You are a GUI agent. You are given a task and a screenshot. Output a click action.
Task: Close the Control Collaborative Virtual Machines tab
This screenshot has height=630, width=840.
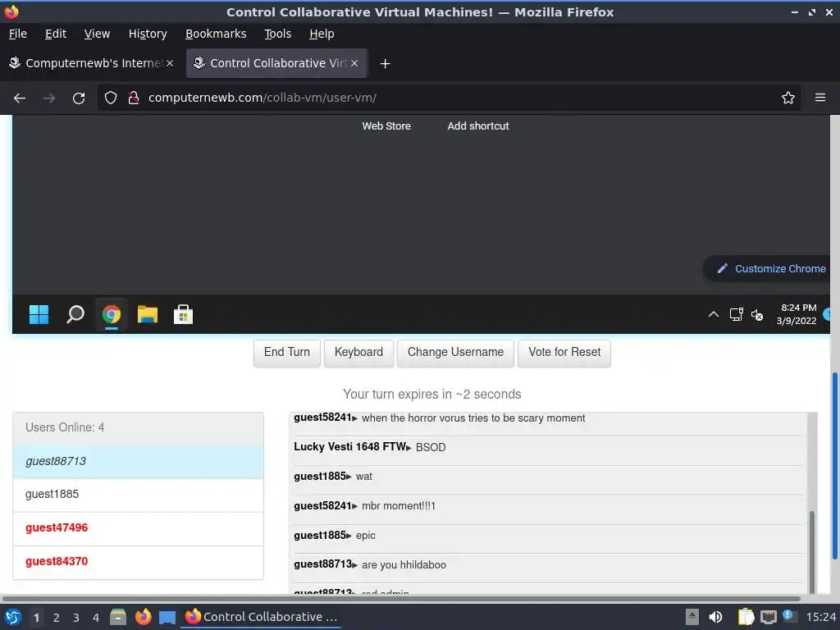coord(354,63)
